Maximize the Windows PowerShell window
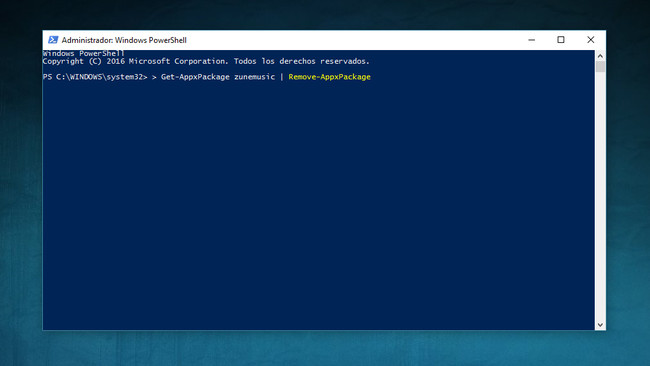This screenshot has height=366, width=650. coord(561,40)
